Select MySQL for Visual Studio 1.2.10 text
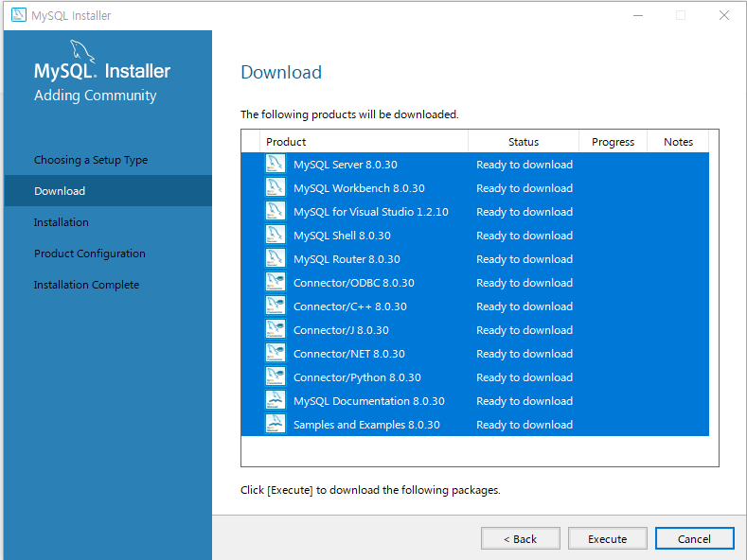The image size is (747, 560). click(x=371, y=212)
